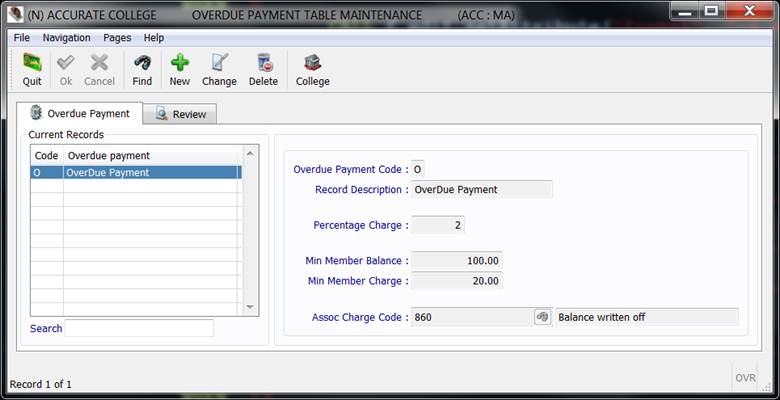Click the Change record icon

tap(219, 64)
